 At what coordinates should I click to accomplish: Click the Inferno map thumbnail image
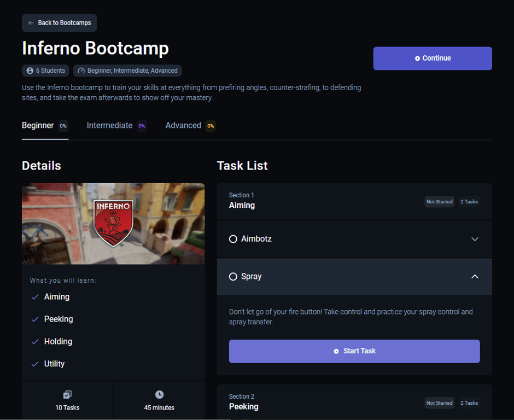113,224
